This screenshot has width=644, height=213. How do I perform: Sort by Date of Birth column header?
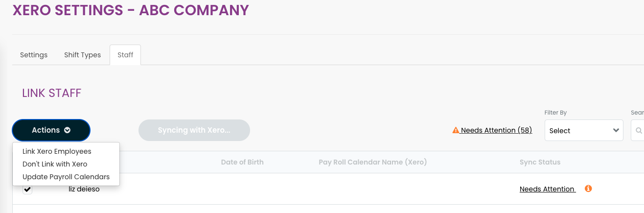click(x=242, y=162)
